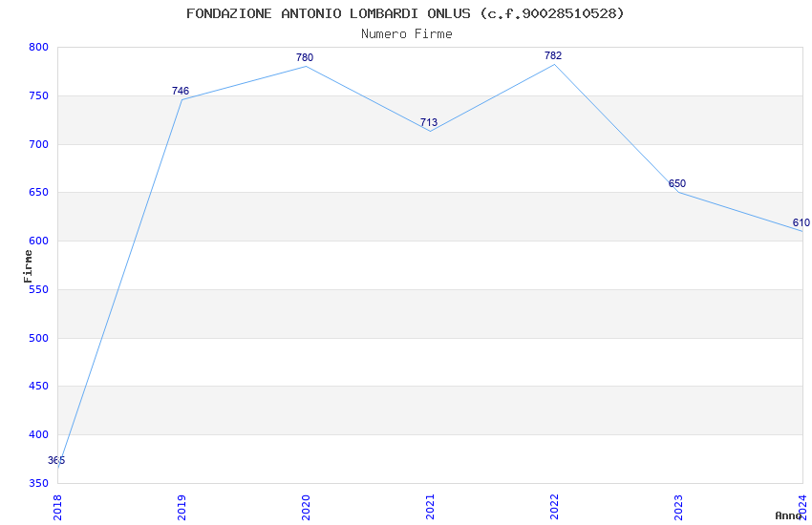Click the y-axis value 800
This screenshot has height=525, width=812.
coord(39,47)
